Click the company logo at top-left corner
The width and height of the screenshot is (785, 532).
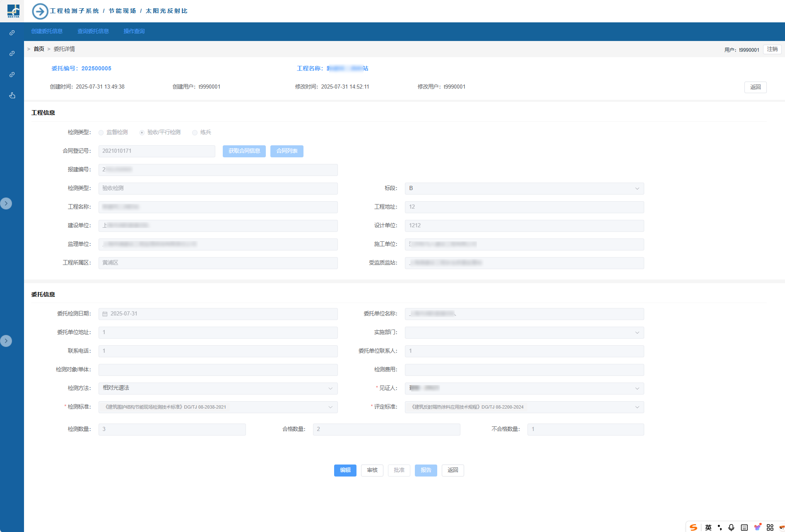pos(13,11)
